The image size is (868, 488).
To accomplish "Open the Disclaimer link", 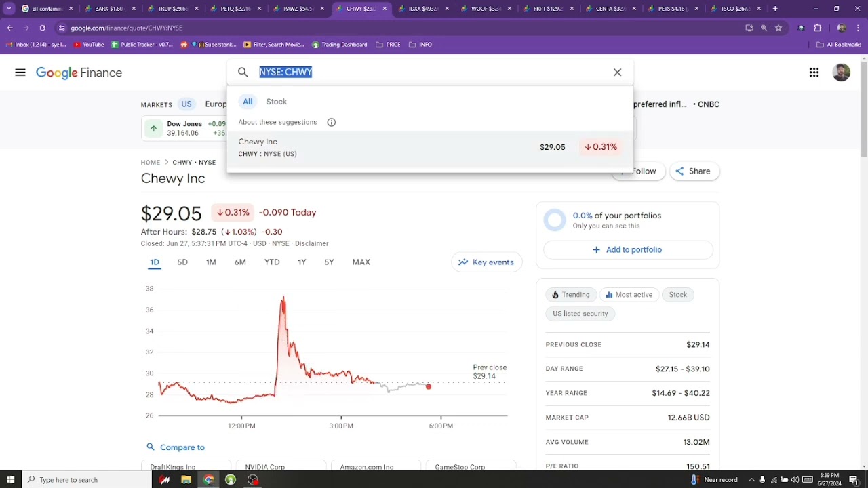I will pos(312,243).
